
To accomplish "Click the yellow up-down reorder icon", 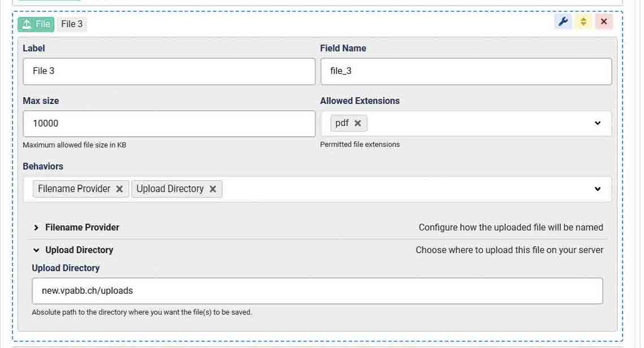I will pyautogui.click(x=584, y=22).
